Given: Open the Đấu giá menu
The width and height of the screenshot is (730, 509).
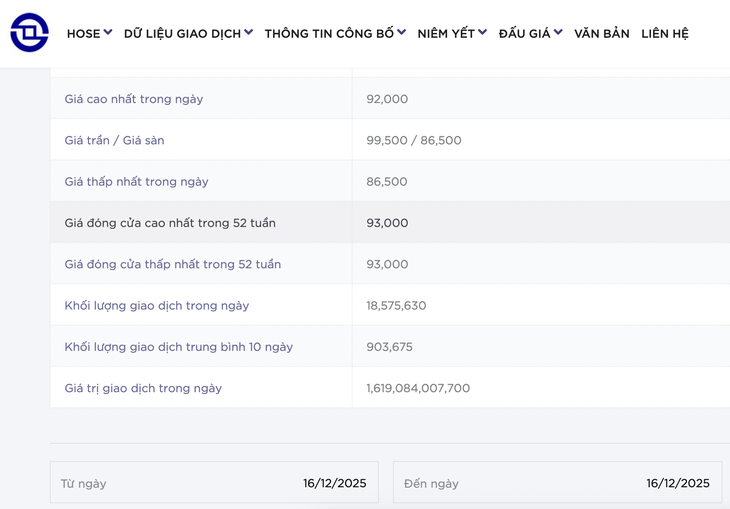Looking at the screenshot, I should [x=524, y=34].
